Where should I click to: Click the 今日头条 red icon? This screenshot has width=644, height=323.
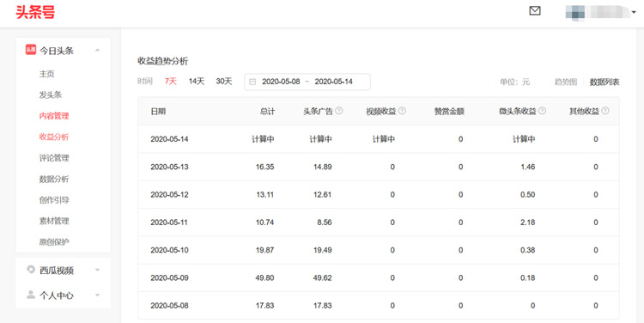coord(30,50)
